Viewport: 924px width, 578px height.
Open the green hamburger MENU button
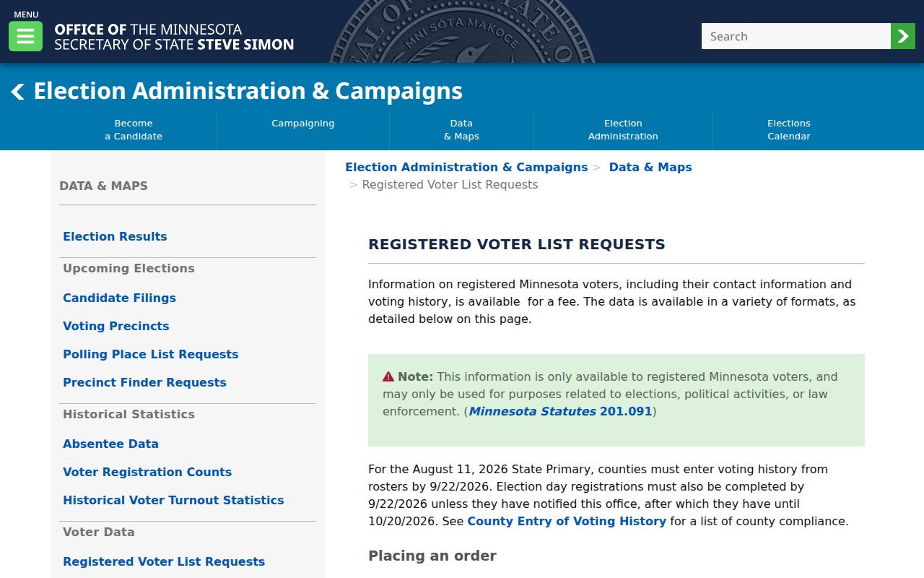tap(25, 36)
